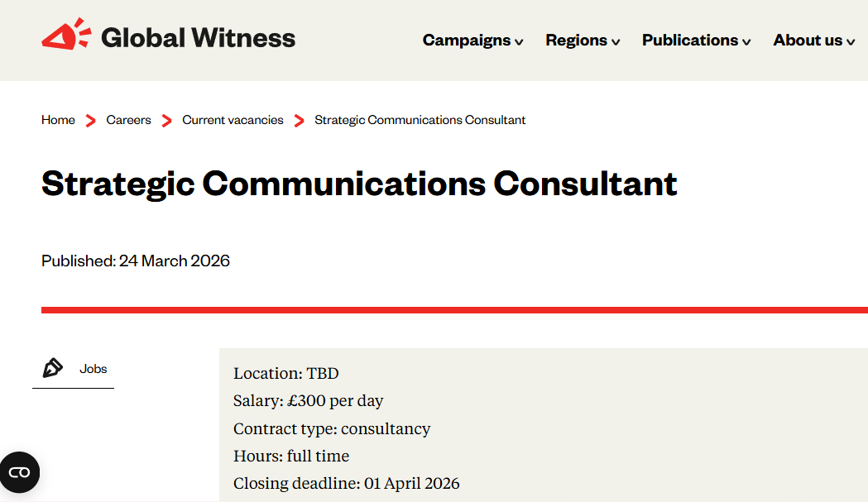Expand the Publications dropdown arrow
The image size is (868, 502).
(746, 42)
